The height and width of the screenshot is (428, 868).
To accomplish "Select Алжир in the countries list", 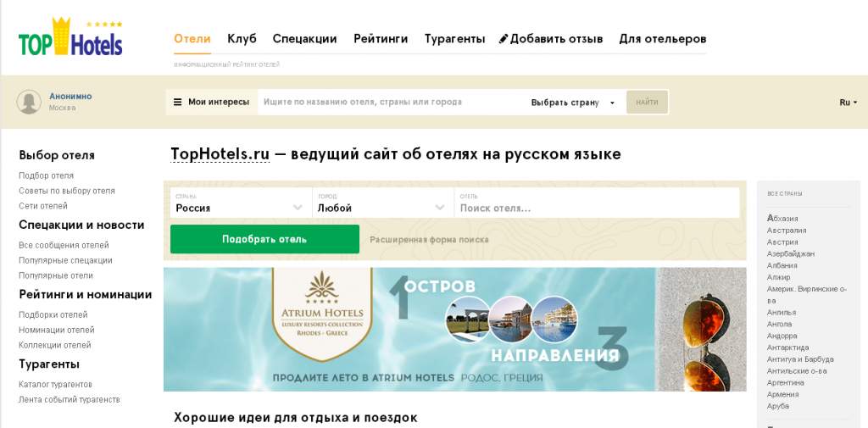I will tap(778, 277).
